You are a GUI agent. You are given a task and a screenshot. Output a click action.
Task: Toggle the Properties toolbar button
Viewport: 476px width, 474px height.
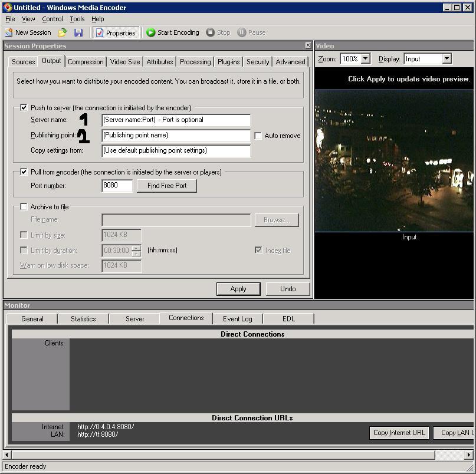point(116,32)
